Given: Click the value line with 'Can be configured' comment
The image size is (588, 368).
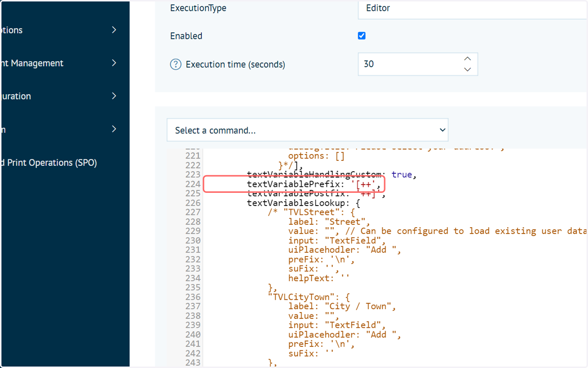Looking at the screenshot, I should click(438, 231).
